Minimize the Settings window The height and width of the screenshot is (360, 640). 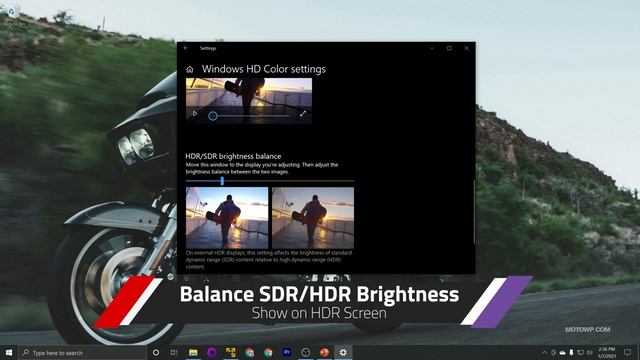click(x=432, y=48)
